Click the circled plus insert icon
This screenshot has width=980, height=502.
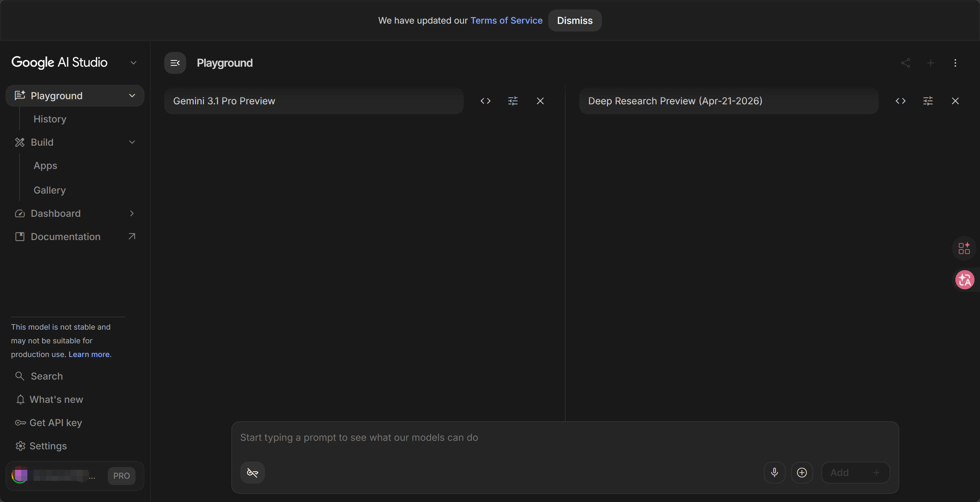pyautogui.click(x=802, y=472)
